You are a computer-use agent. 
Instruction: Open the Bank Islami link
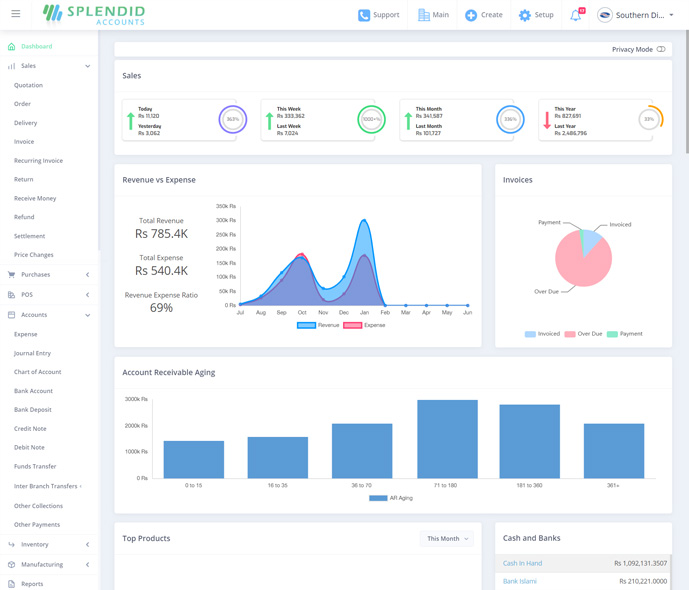pyautogui.click(x=519, y=581)
